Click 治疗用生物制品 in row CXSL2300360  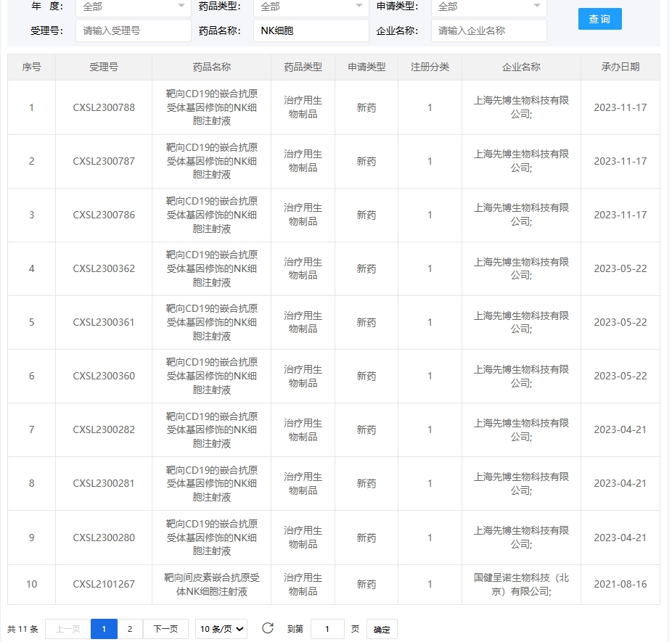pyautogui.click(x=303, y=376)
